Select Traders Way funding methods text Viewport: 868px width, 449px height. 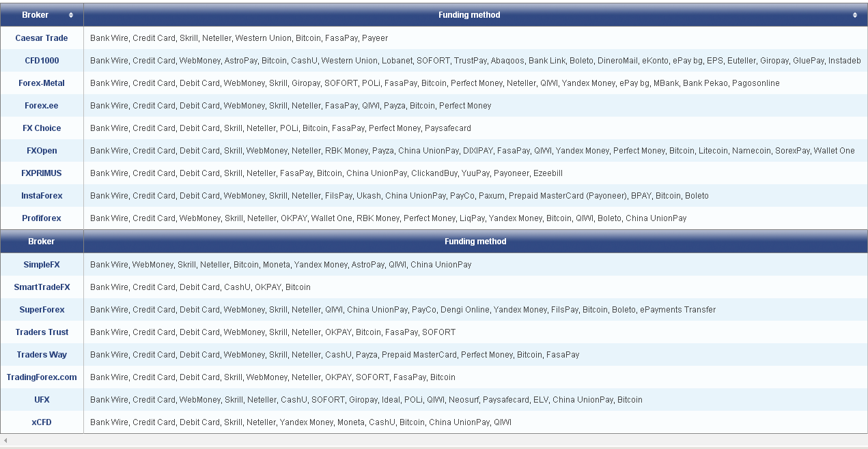click(x=335, y=355)
